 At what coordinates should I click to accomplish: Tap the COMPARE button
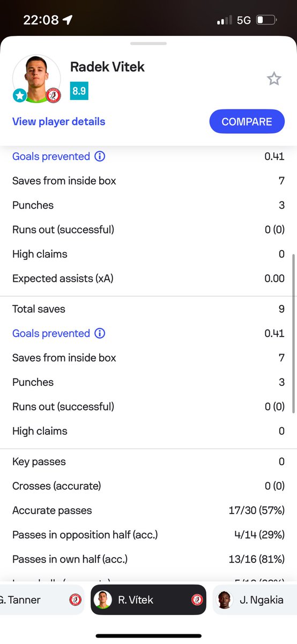[x=247, y=121]
